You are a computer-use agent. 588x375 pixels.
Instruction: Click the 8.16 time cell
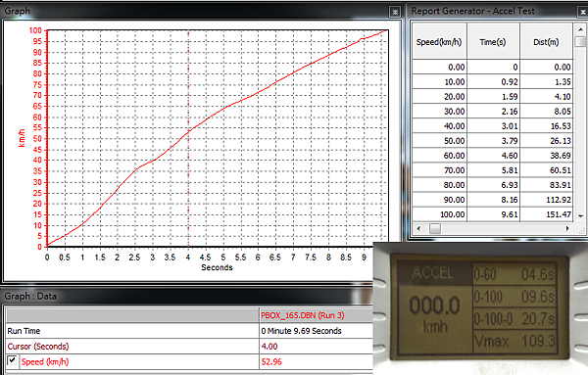click(x=493, y=200)
